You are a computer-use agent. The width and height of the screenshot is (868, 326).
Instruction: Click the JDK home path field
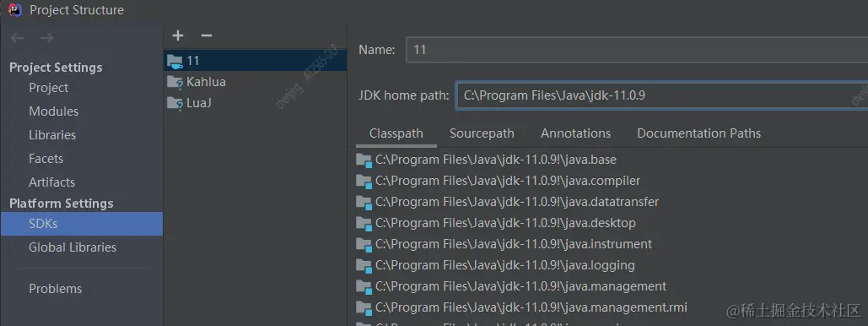(661, 95)
